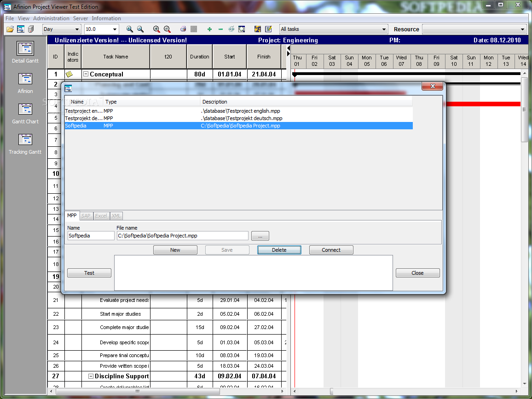Click the green minus icon
This screenshot has height=399, width=532.
(220, 29)
